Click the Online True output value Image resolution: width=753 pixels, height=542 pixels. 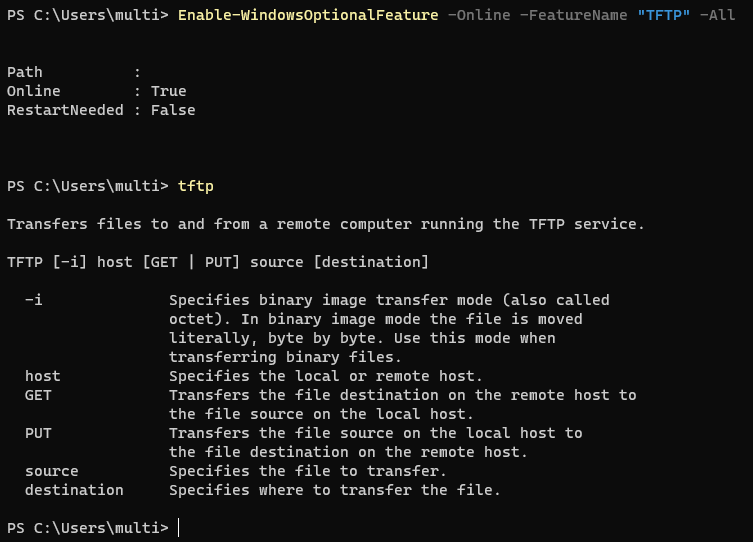[x=169, y=91]
